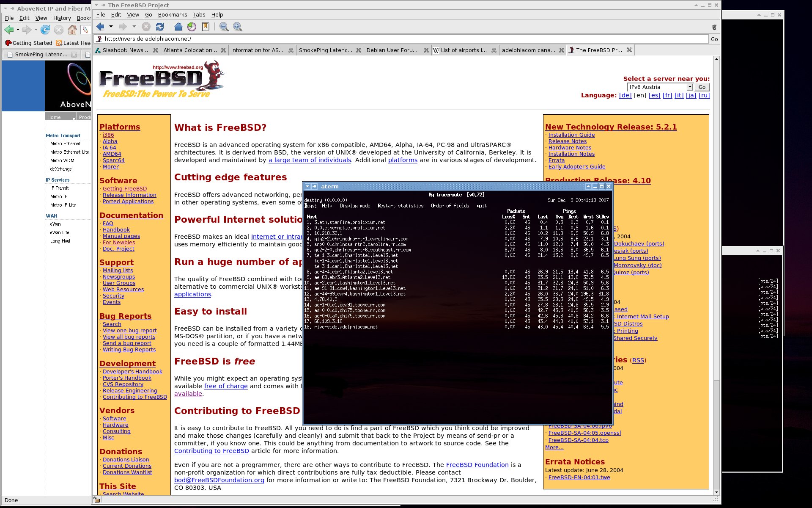
Task: Open the Handbook documentation link
Action: tap(116, 230)
